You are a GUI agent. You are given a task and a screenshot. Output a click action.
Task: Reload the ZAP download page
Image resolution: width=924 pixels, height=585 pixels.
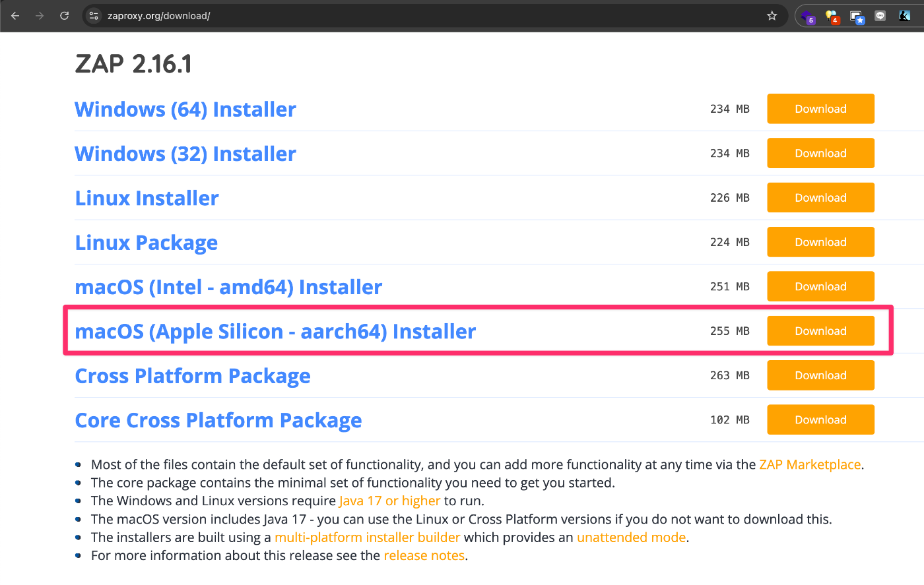point(64,15)
